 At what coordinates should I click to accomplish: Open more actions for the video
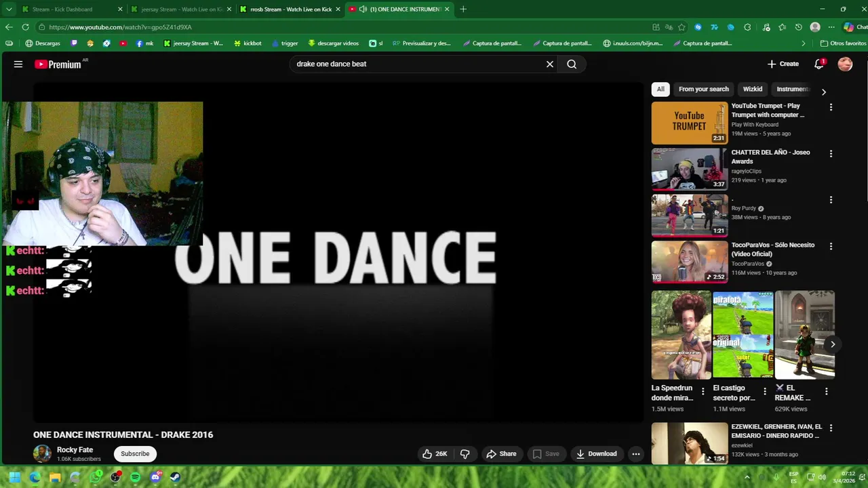point(635,454)
